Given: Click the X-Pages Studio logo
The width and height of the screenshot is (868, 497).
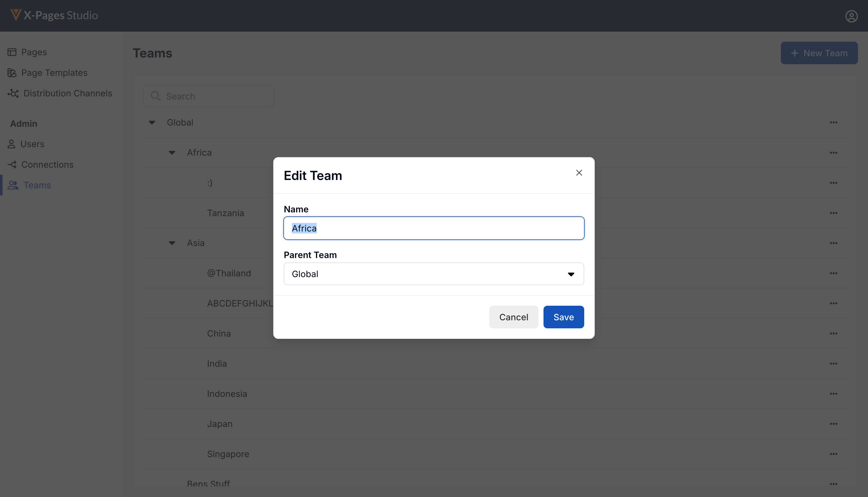Looking at the screenshot, I should click(54, 15).
